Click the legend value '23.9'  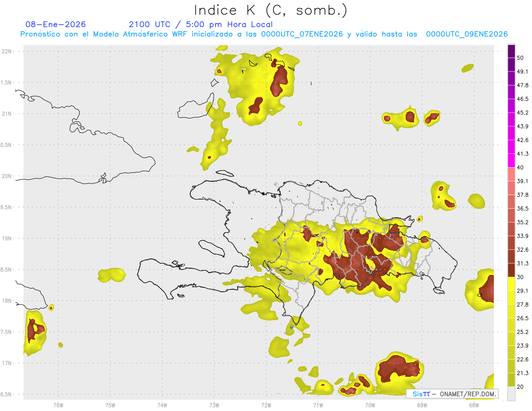(x=523, y=346)
